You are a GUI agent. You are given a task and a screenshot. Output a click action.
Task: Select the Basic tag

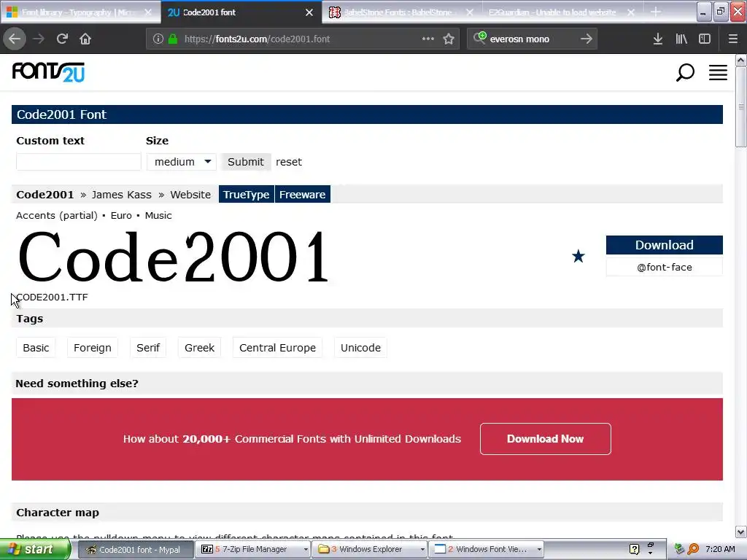[x=36, y=348]
